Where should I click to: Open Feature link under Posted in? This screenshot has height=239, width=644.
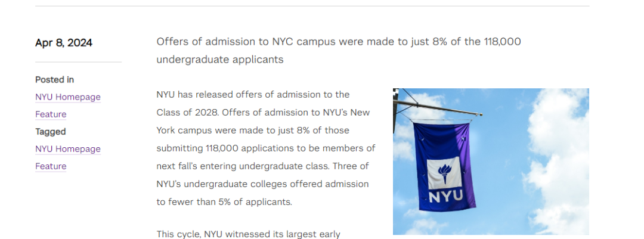[51, 114]
